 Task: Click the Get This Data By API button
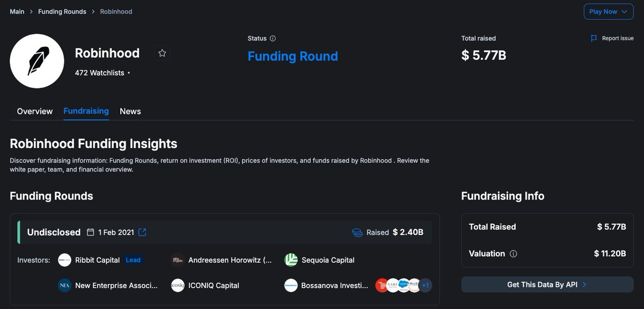point(547,284)
